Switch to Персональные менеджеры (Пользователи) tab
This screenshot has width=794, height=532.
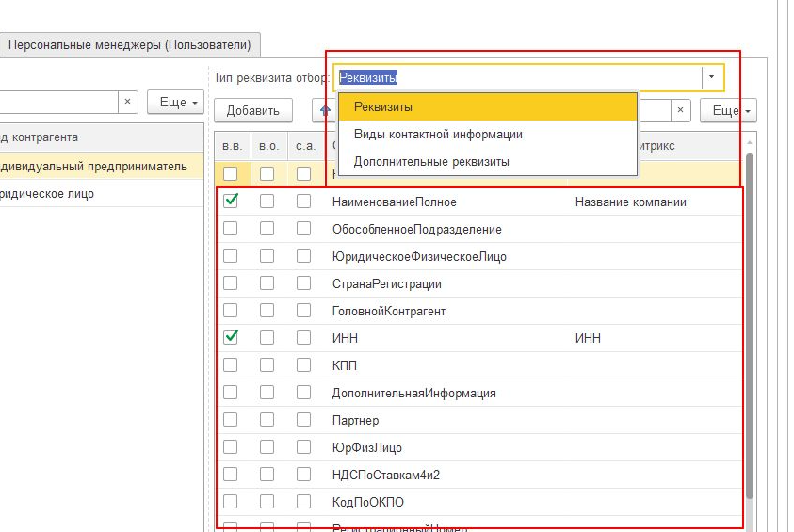click(129, 44)
